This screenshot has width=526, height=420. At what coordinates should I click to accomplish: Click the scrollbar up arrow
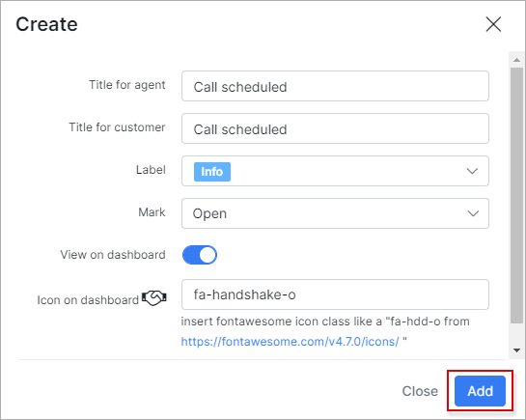pos(516,60)
